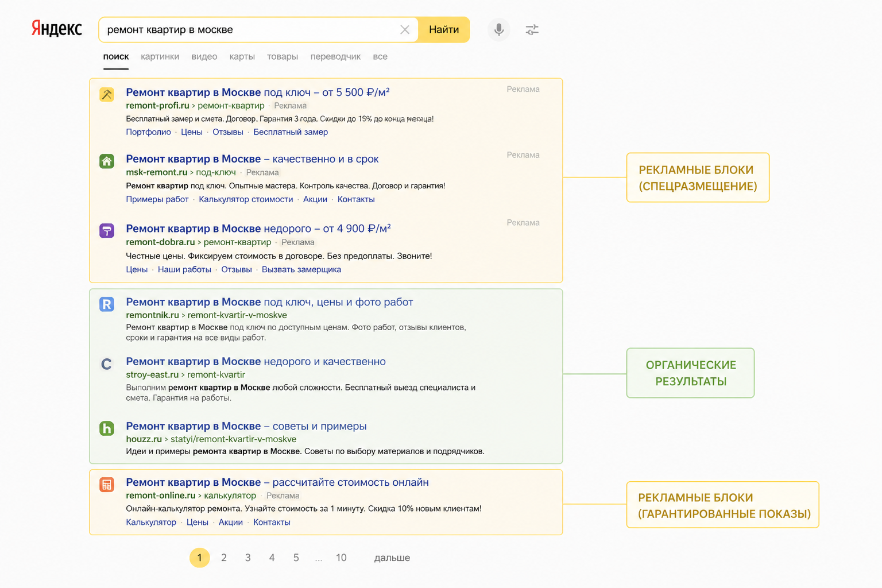Go to results page 2
882x588 pixels.
click(224, 558)
